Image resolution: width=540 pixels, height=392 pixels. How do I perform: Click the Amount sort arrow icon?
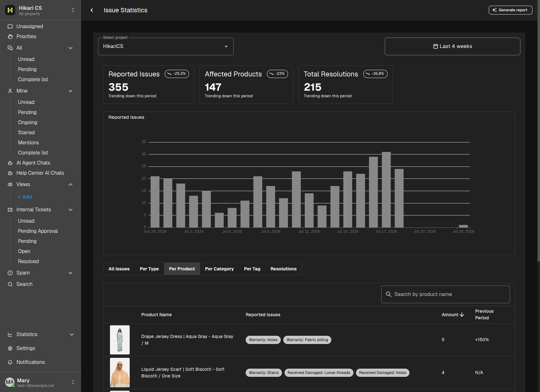[462, 315]
